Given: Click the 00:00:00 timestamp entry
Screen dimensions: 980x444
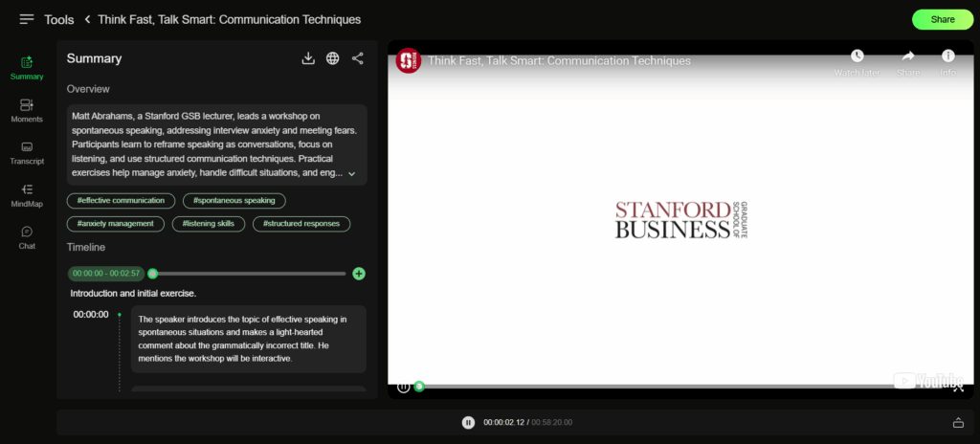Looking at the screenshot, I should [x=91, y=315].
